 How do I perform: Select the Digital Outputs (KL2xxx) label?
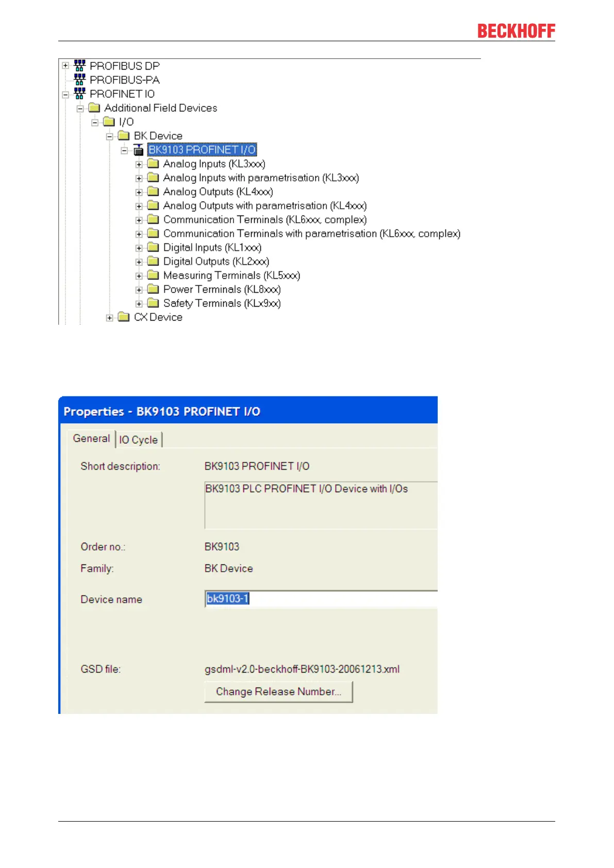tap(216, 261)
